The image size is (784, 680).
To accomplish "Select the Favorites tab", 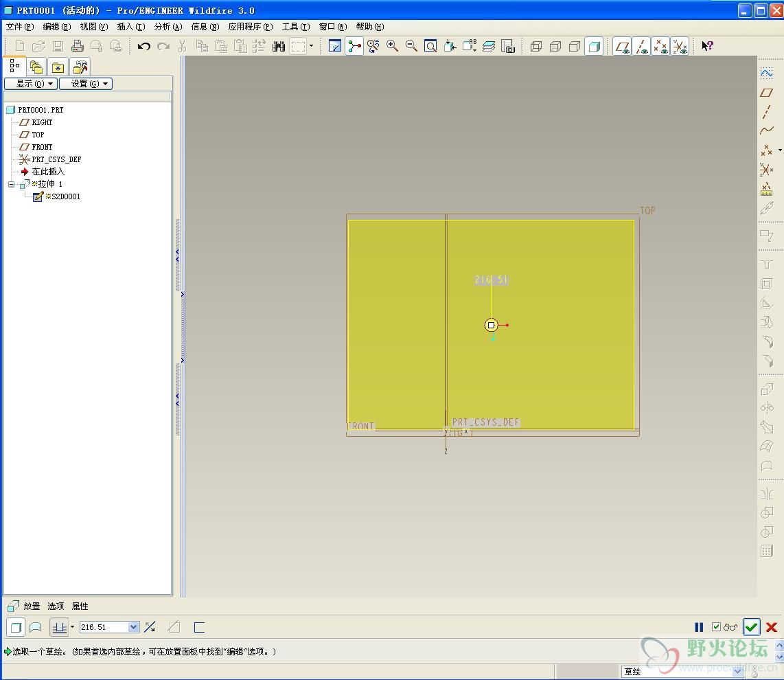I will 58,67.
